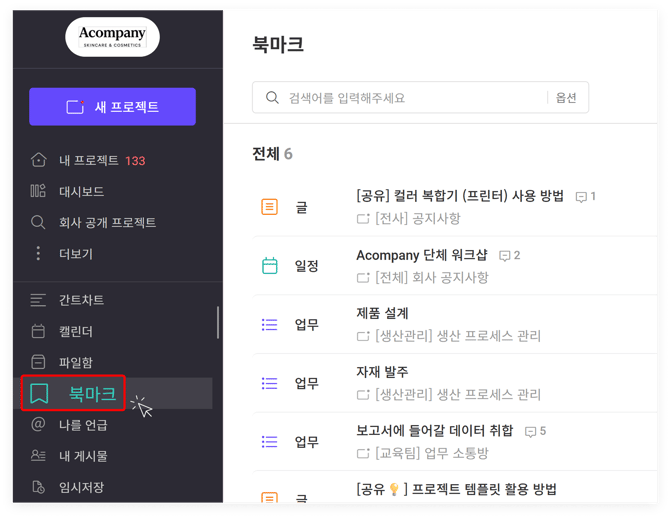Viewport: 670px width, 518px height.
Task: Open Mentions of me (나를 언급)
Action: 82,425
